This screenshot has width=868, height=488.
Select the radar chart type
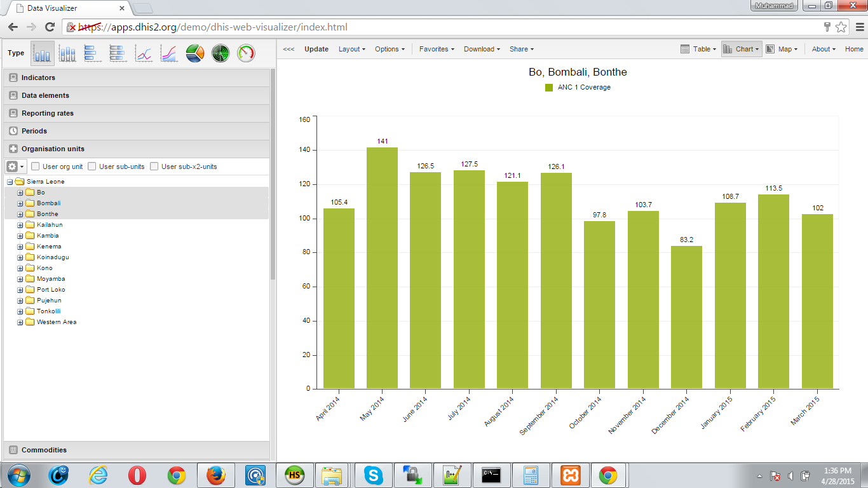[x=220, y=54]
